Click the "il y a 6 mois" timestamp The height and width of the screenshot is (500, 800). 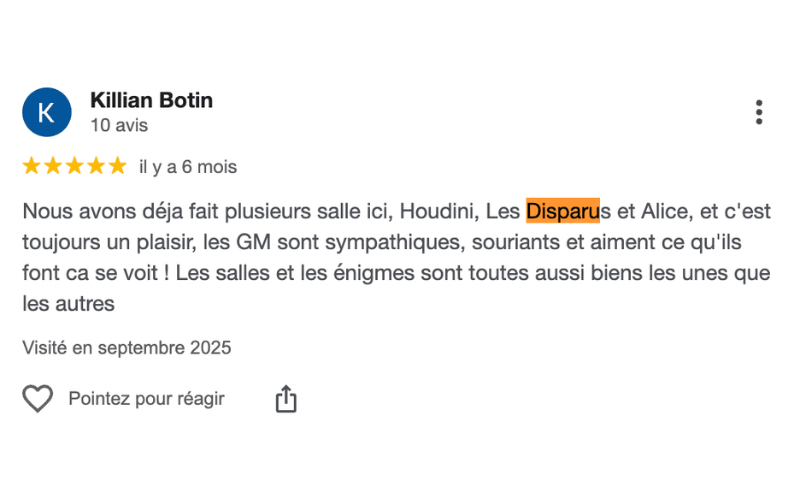point(188,167)
